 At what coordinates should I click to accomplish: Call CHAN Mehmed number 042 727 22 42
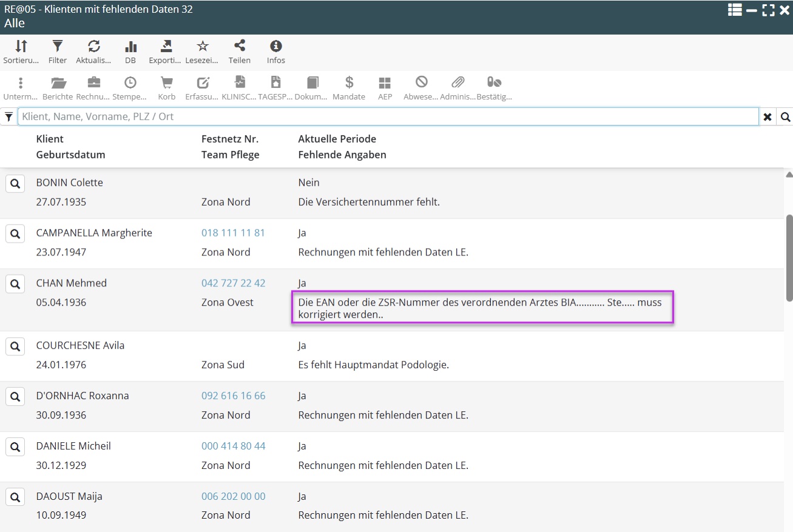pyautogui.click(x=233, y=283)
